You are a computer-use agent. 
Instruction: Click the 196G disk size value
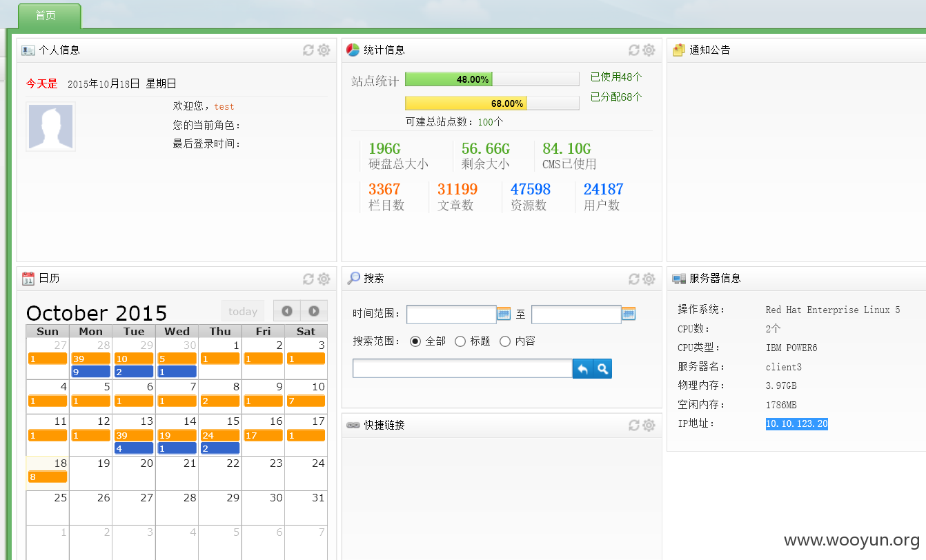point(384,149)
